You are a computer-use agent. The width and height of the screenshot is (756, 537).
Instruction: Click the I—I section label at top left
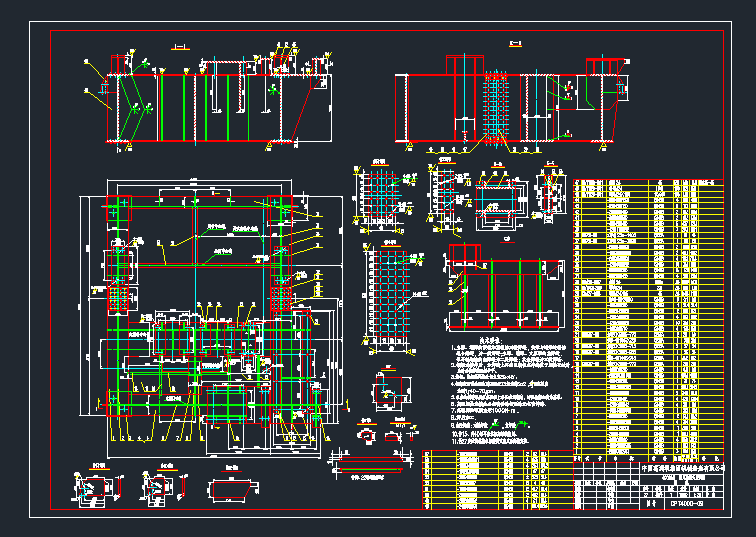tap(180, 47)
